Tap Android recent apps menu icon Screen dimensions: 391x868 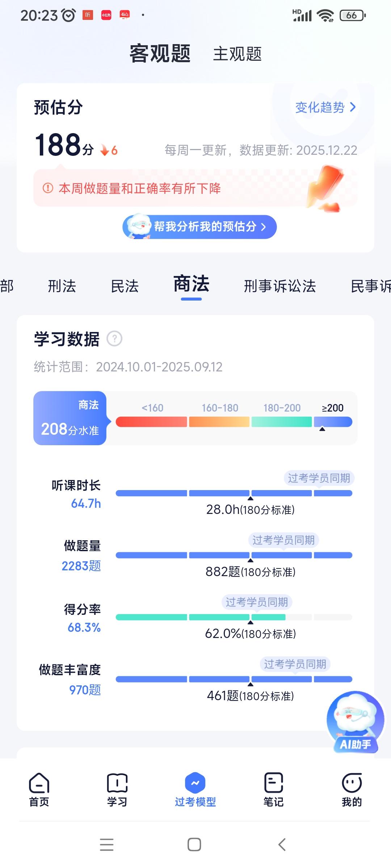[107, 844]
